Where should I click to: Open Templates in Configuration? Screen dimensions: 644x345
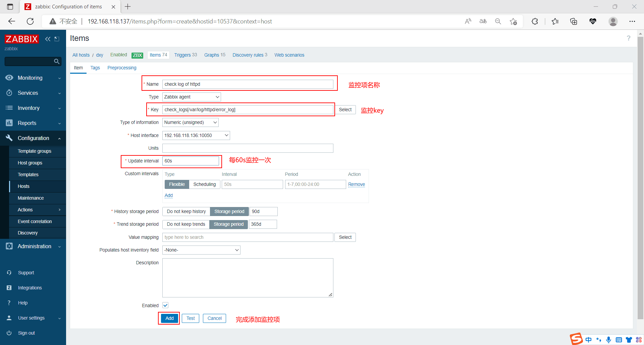[x=28, y=175]
